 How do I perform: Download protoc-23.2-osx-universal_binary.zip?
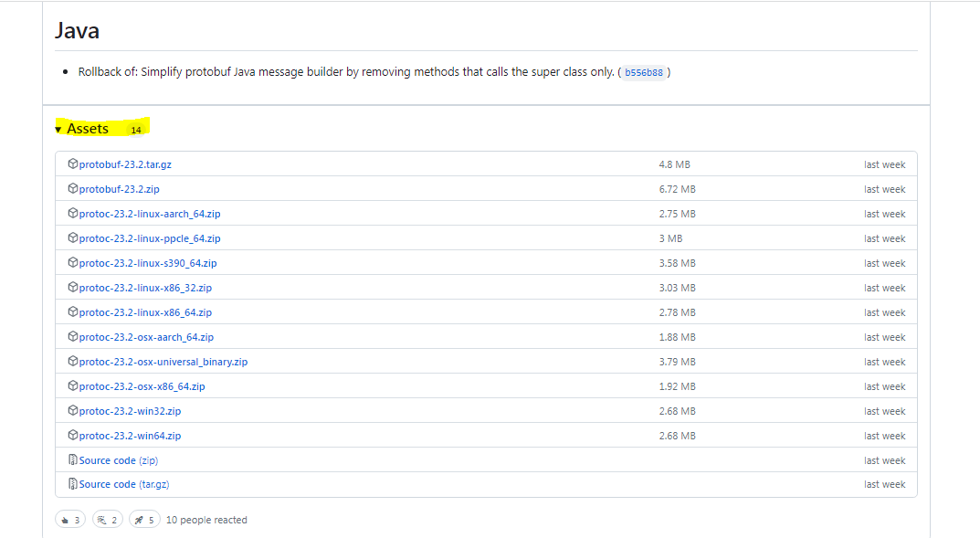pyautogui.click(x=163, y=362)
